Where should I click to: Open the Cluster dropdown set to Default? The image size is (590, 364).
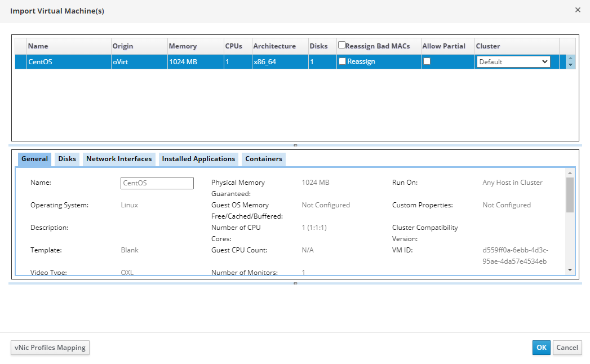[513, 62]
